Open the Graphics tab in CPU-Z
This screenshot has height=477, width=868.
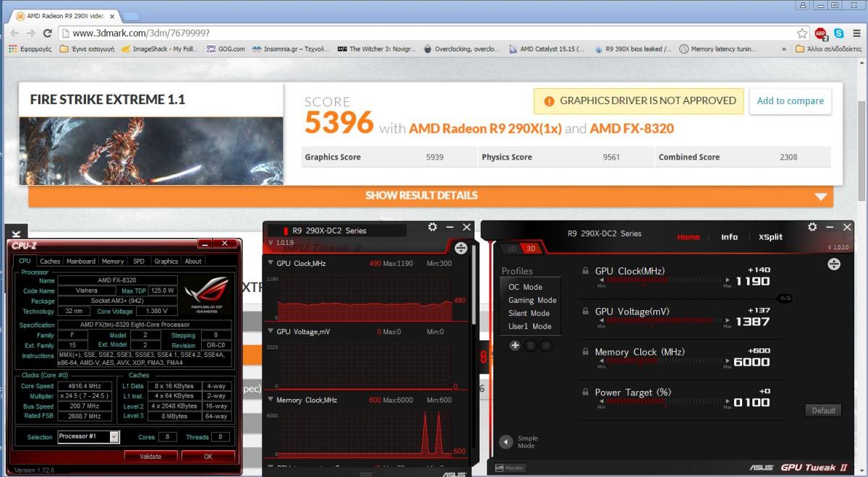click(166, 261)
